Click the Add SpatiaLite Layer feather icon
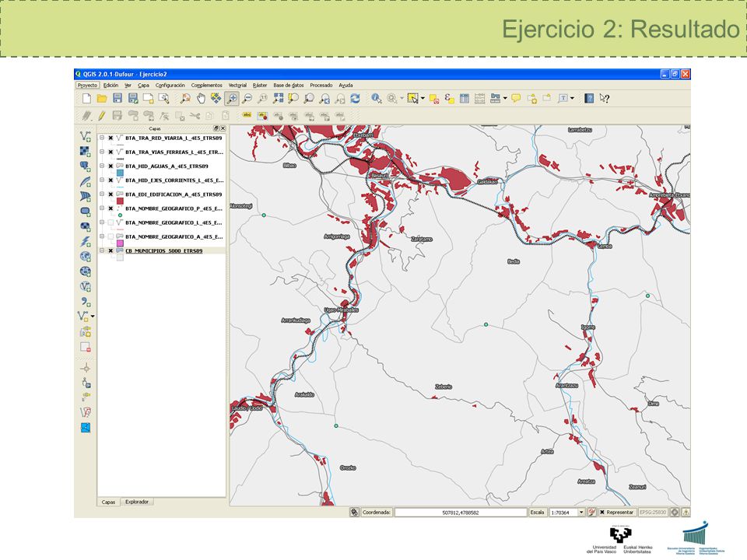747x560 pixels. pos(86,181)
